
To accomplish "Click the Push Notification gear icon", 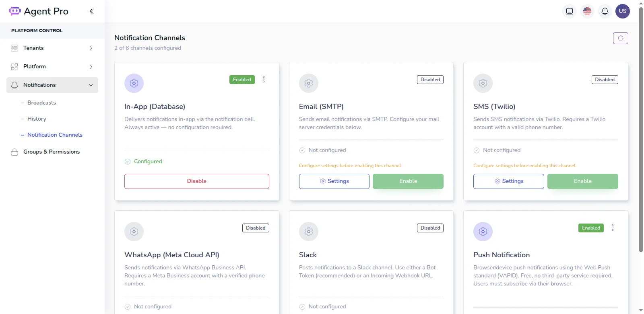I will click(x=483, y=232).
